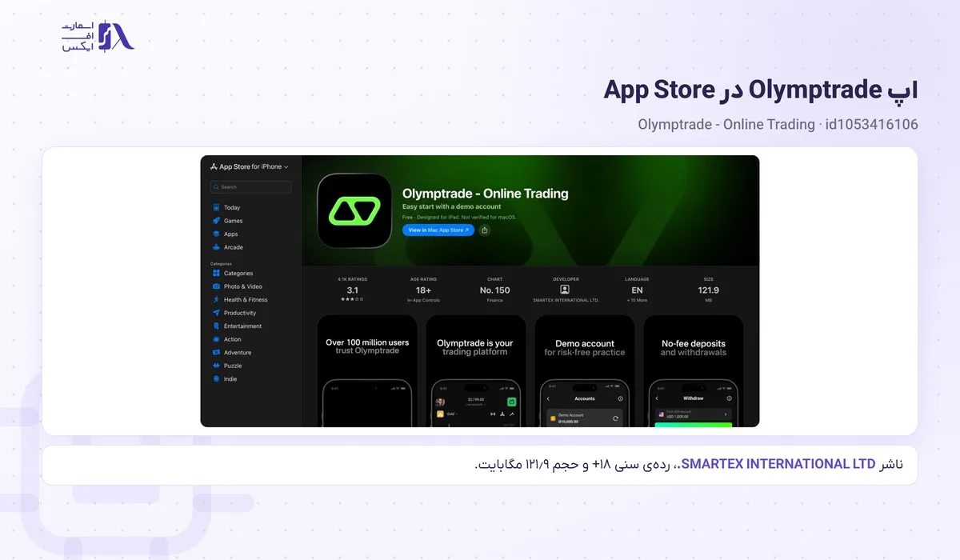
Task: Click the Entertainment label
Action: coord(242,326)
